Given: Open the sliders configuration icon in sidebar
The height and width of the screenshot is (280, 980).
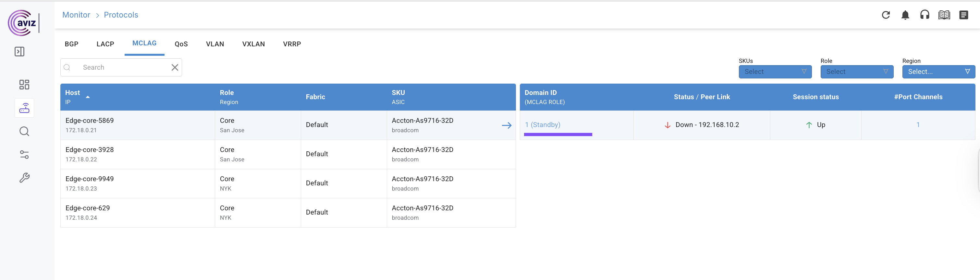Looking at the screenshot, I should (x=24, y=155).
